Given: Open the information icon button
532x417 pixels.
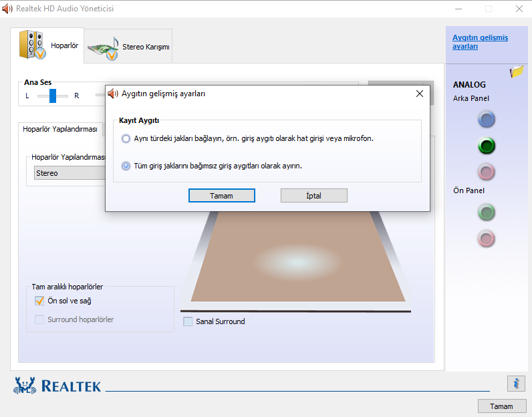Looking at the screenshot, I should tap(516, 384).
